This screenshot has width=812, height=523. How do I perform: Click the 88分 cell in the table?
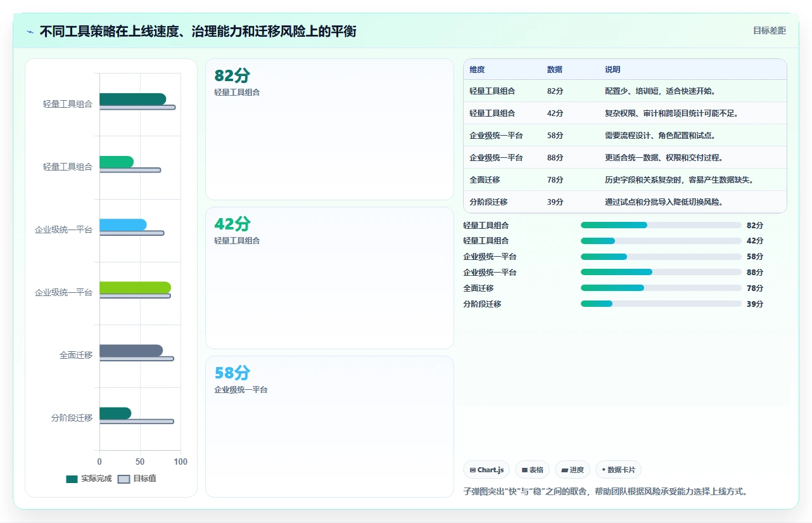click(555, 157)
